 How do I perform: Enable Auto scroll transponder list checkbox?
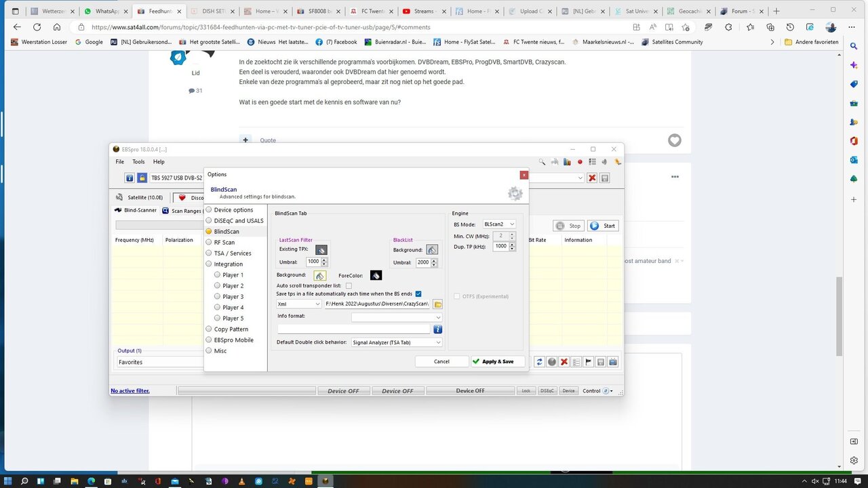[x=349, y=286]
